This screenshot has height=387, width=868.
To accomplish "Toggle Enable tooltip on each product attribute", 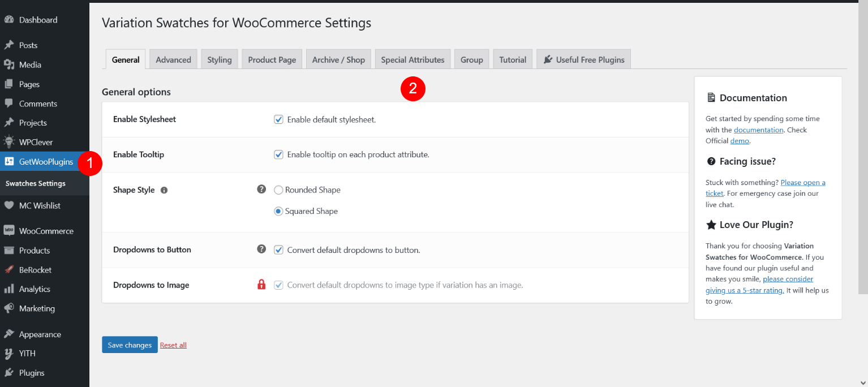I will click(x=278, y=154).
